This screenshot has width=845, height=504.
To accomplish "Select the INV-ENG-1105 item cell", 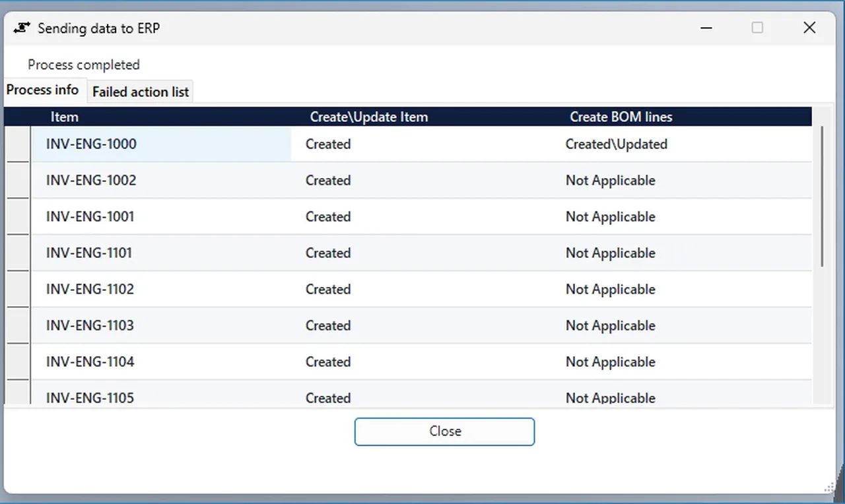I will (161, 393).
